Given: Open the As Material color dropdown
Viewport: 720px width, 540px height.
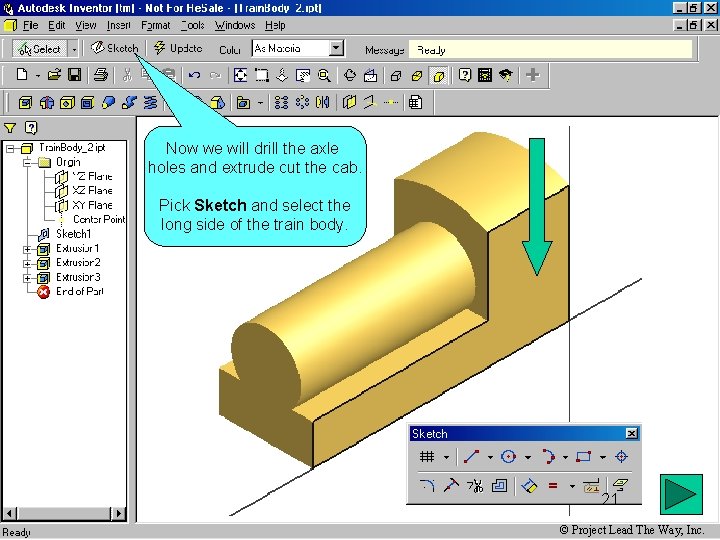Looking at the screenshot, I should (337, 48).
